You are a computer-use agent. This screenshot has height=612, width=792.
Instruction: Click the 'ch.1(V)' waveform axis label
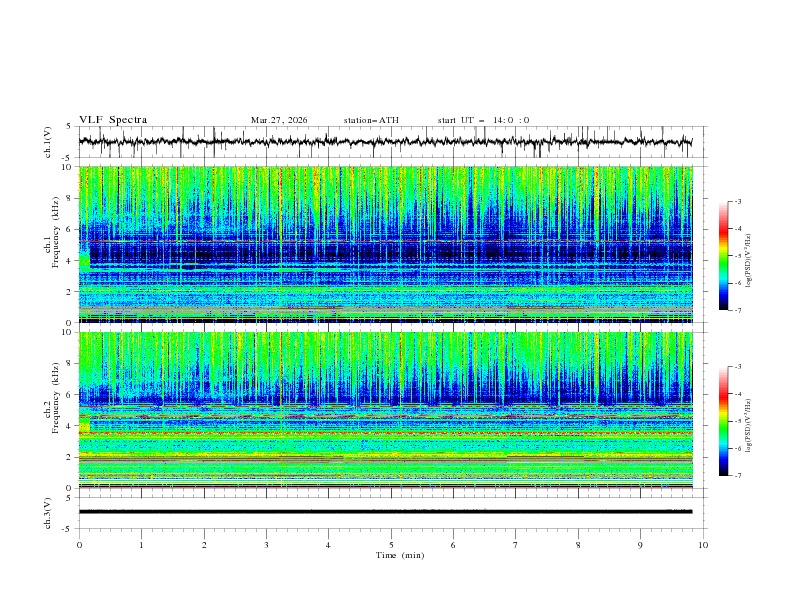point(48,142)
